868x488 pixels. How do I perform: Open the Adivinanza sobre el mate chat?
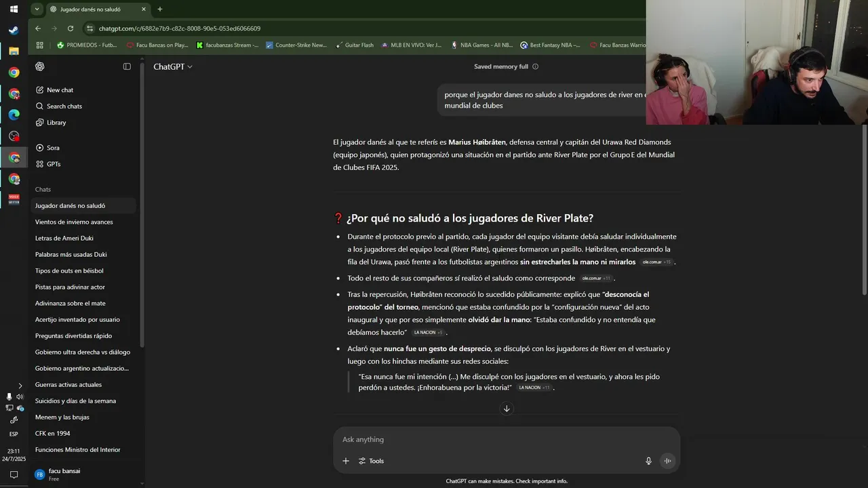[84, 303]
